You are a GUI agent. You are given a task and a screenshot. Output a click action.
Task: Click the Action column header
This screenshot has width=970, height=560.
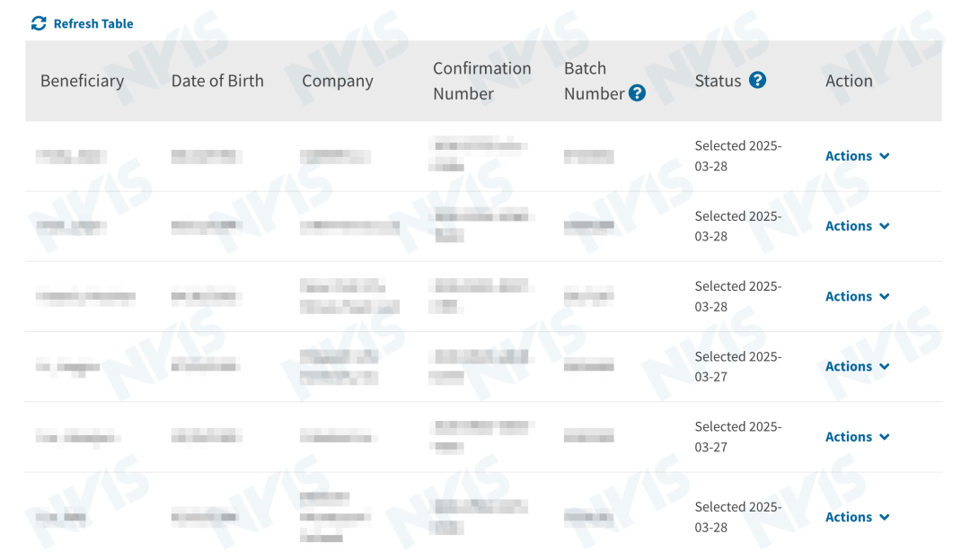(849, 81)
